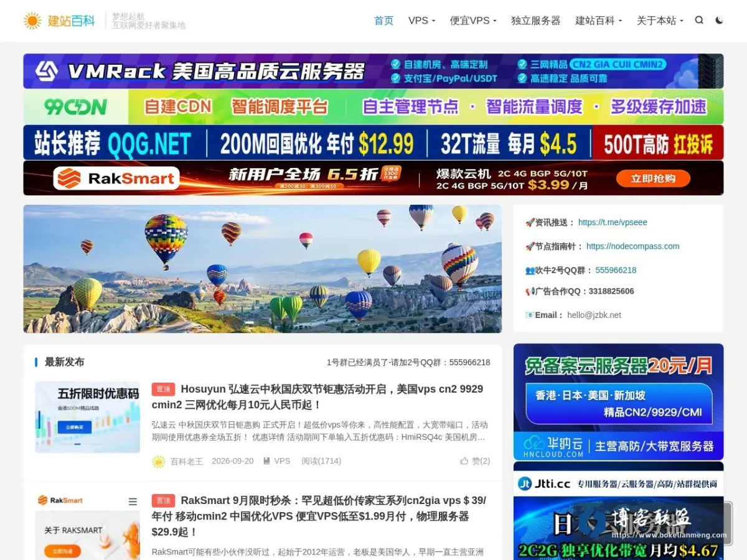
Task: Click the date 2026-09-20
Action: click(x=232, y=461)
